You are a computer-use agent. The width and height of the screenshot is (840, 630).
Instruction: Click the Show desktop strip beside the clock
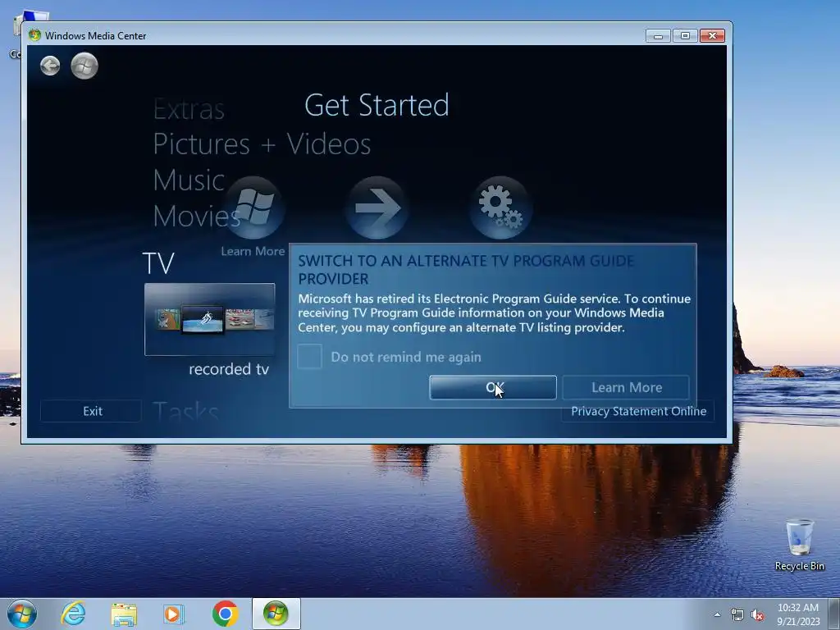pos(834,614)
